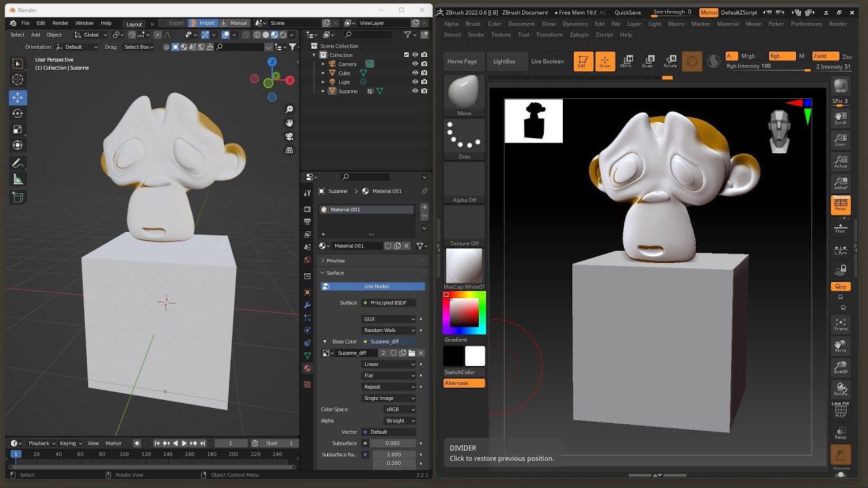The height and width of the screenshot is (488, 868).
Task: Open Blender's Render menu
Action: pyautogui.click(x=60, y=23)
